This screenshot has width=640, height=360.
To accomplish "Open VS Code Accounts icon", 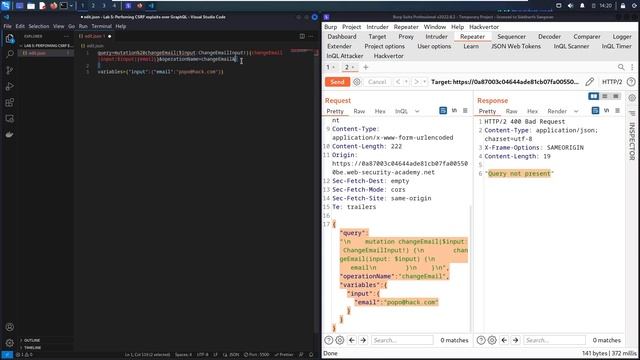I will 10,327.
